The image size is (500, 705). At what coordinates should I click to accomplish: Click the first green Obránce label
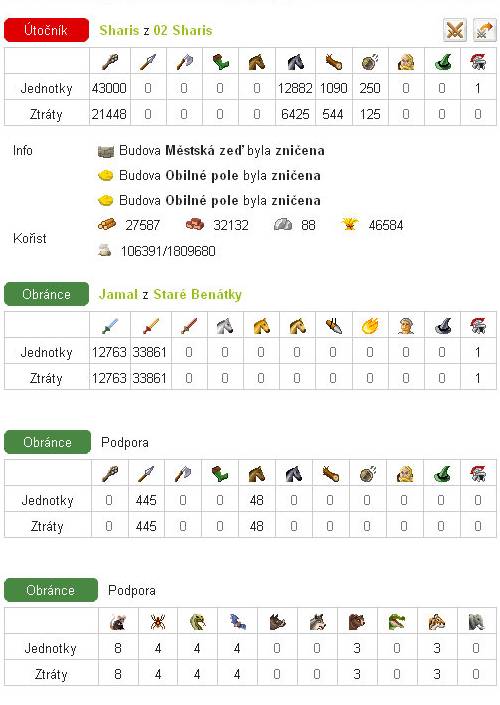pyautogui.click(x=46, y=294)
